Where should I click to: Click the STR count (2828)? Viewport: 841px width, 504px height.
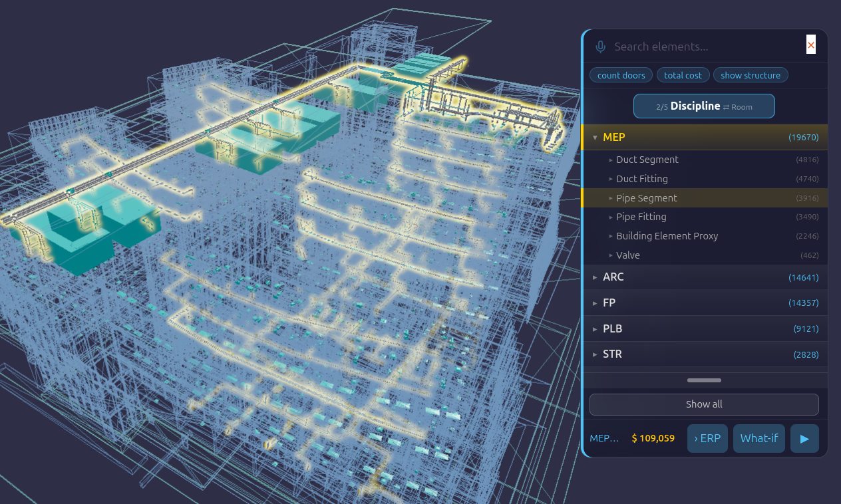point(806,354)
